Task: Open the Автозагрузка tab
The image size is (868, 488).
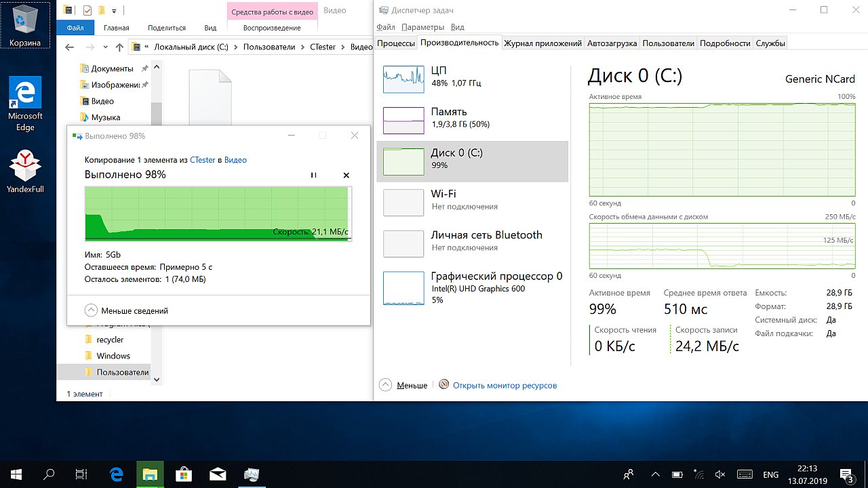Action: (612, 43)
